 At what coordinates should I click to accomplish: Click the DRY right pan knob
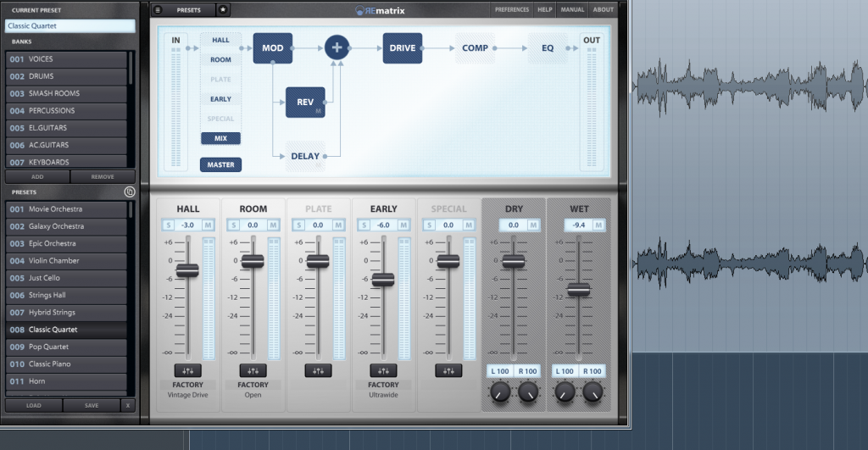(527, 392)
